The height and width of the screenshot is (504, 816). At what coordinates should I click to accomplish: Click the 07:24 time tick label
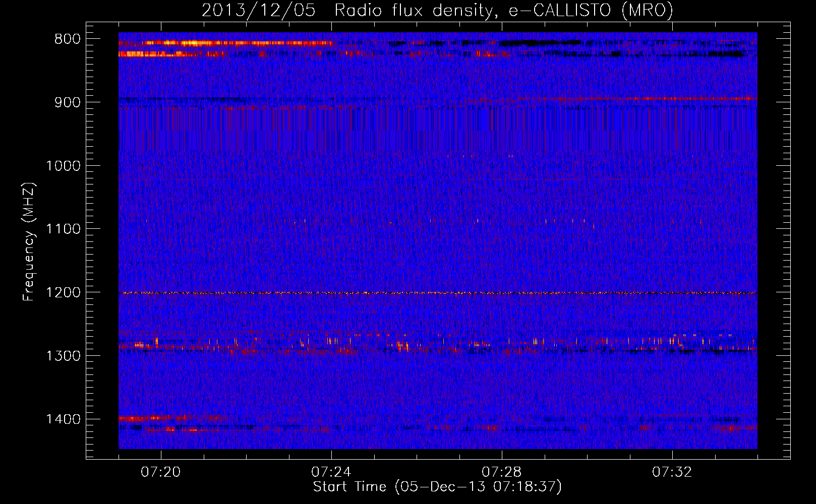click(x=331, y=472)
